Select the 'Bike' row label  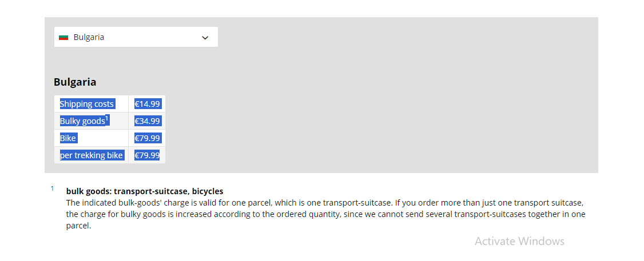click(x=68, y=138)
